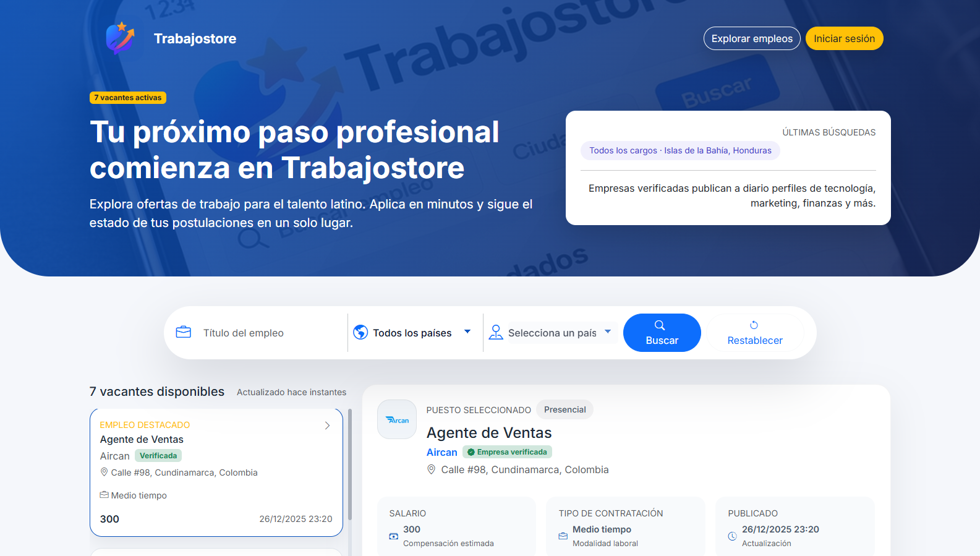Viewport: 980px width, 556px height.
Task: Click the magnifier icon on Buscar
Action: click(660, 325)
